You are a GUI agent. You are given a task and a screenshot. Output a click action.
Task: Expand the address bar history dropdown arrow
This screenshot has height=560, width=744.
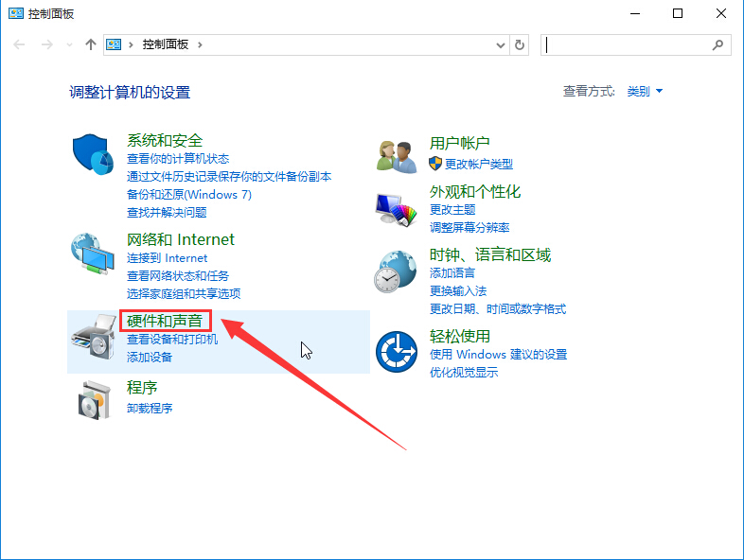[x=502, y=44]
